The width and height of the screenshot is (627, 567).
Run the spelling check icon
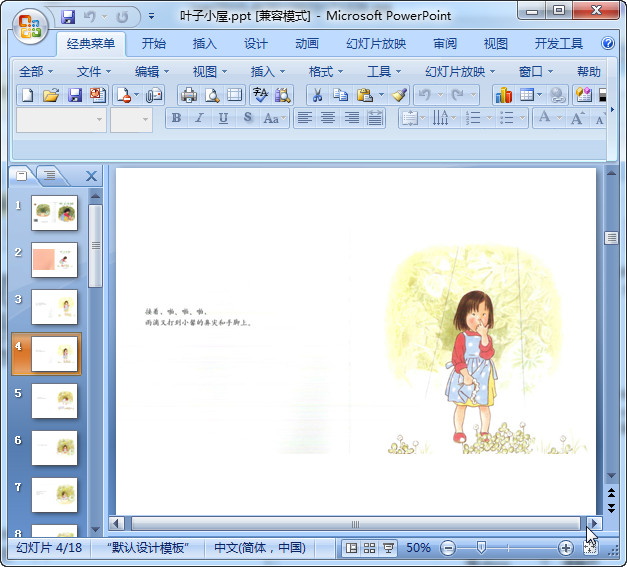260,95
